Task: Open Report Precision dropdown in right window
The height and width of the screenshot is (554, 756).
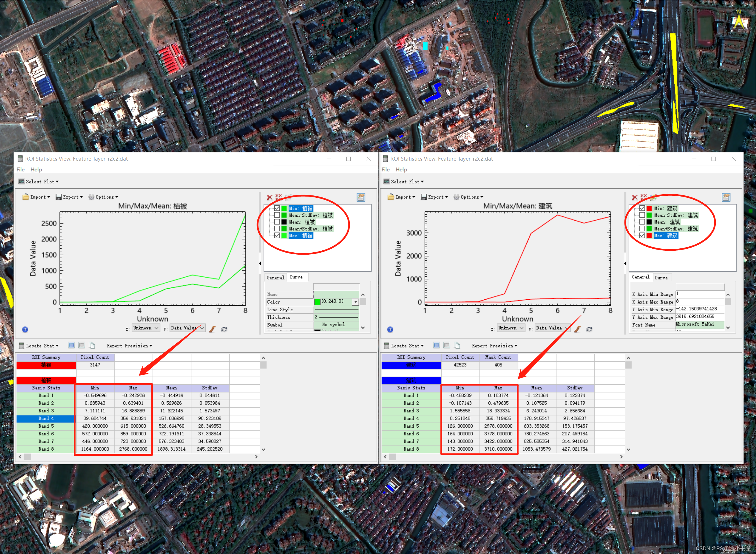Action: [x=494, y=346]
